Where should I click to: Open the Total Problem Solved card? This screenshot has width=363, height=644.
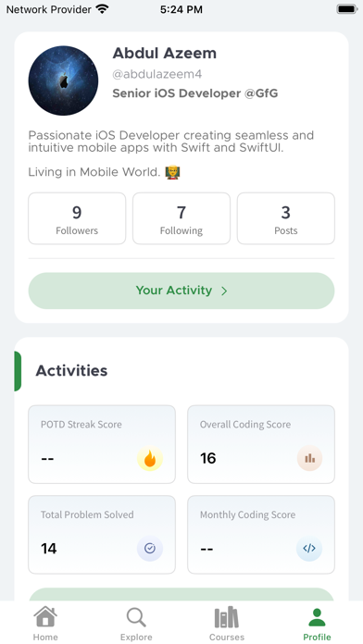point(102,534)
